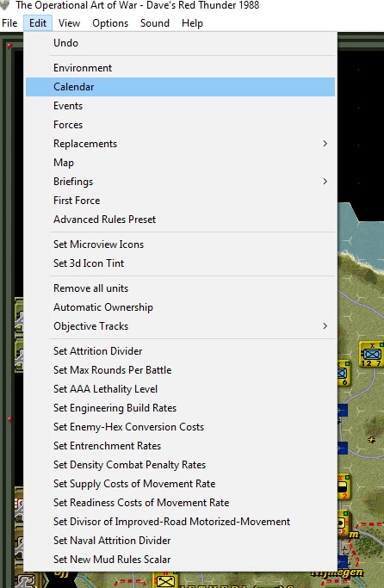Choose Set Engineering Build Rates
Image resolution: width=384 pixels, height=588 pixels.
[x=180, y=407]
